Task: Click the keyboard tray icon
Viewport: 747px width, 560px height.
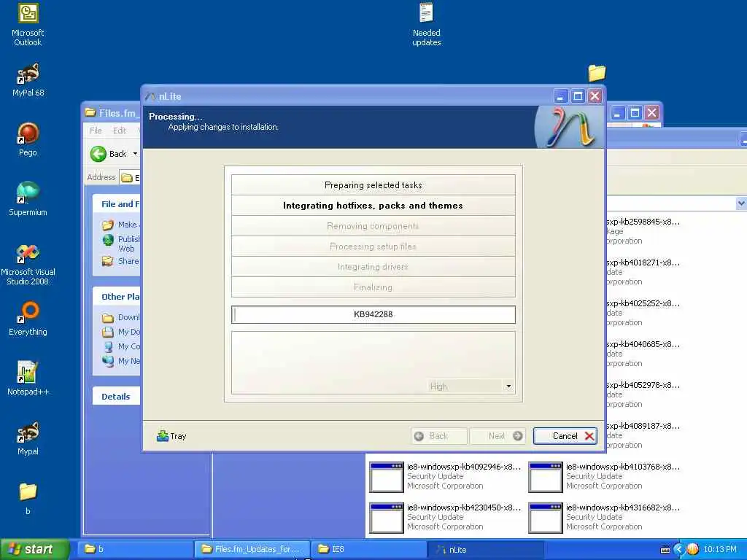Action: click(x=665, y=550)
